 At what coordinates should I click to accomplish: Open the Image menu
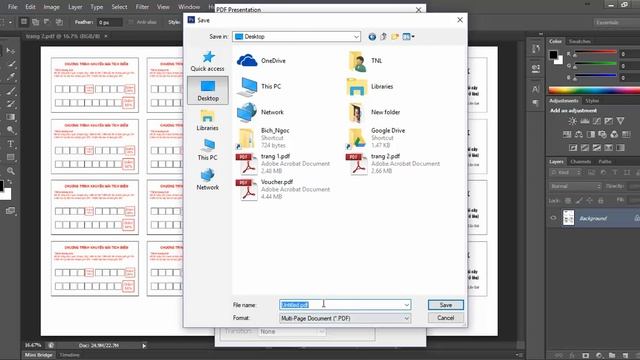(51, 7)
